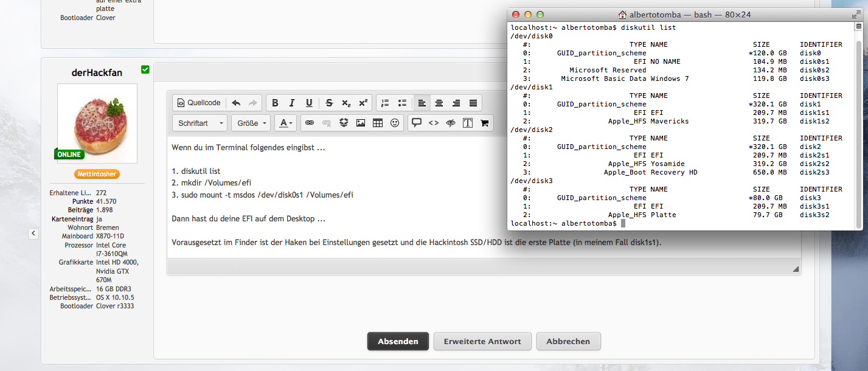Select 'Beiträge' count 1.898
The image size is (868, 371).
coord(89,210)
